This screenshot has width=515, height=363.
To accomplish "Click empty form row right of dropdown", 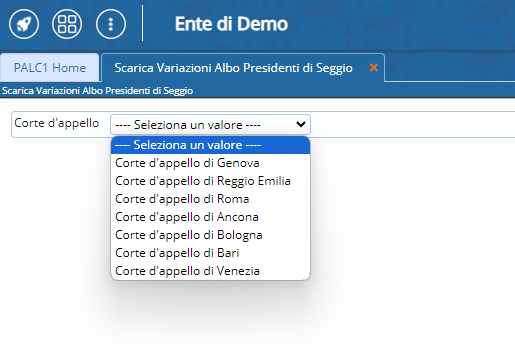I will click(x=413, y=125).
